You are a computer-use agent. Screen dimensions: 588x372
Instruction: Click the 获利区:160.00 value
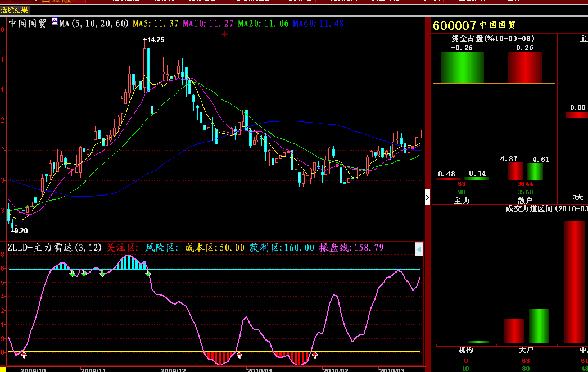[282, 248]
